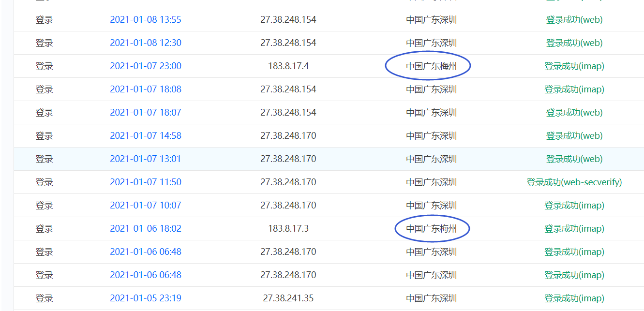Click the 2021-01-07 11:50 login timestamp
Image resolution: width=644 pixels, height=311 pixels.
[146, 182]
